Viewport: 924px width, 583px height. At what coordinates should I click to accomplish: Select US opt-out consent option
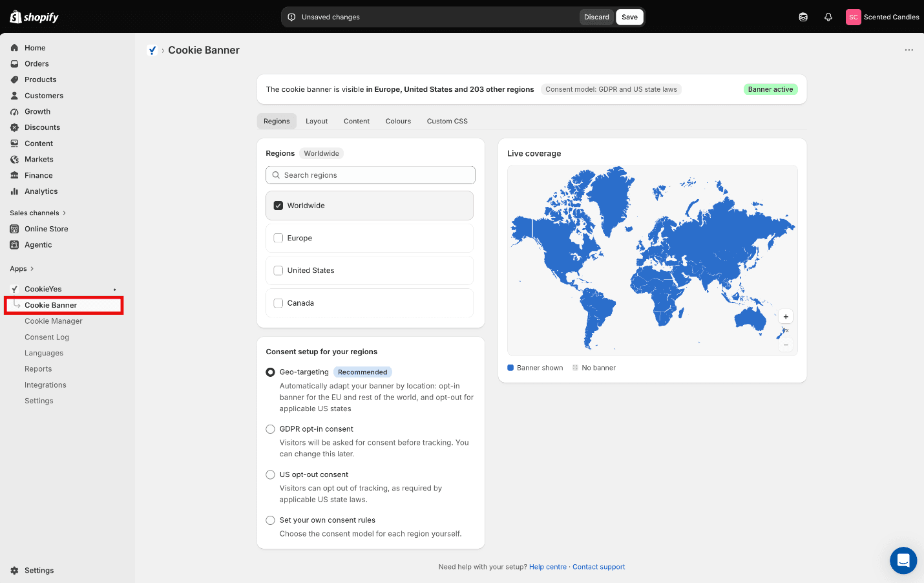[271, 474]
